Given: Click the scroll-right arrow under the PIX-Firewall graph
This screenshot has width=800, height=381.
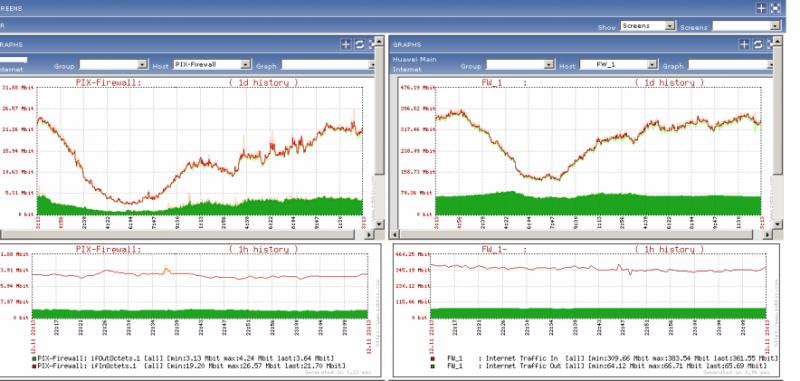Looking at the screenshot, I should pos(370,235).
